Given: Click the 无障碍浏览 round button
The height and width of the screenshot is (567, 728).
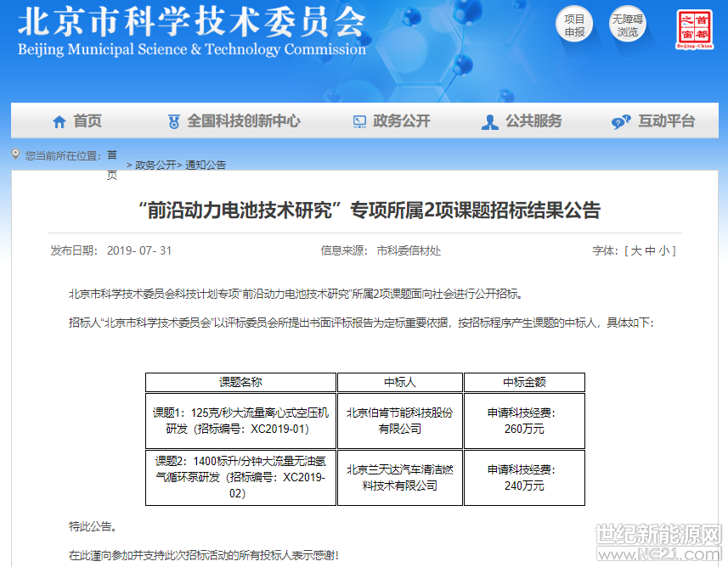Looking at the screenshot, I should (627, 25).
